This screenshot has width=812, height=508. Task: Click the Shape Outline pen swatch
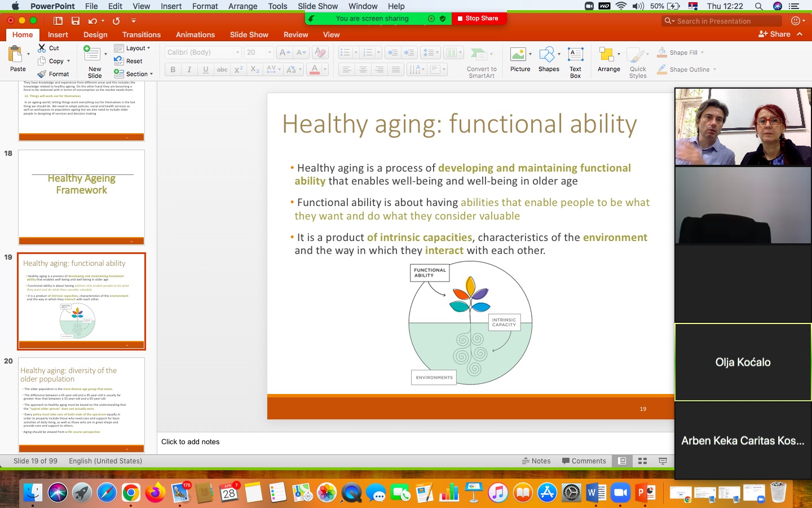coord(662,69)
